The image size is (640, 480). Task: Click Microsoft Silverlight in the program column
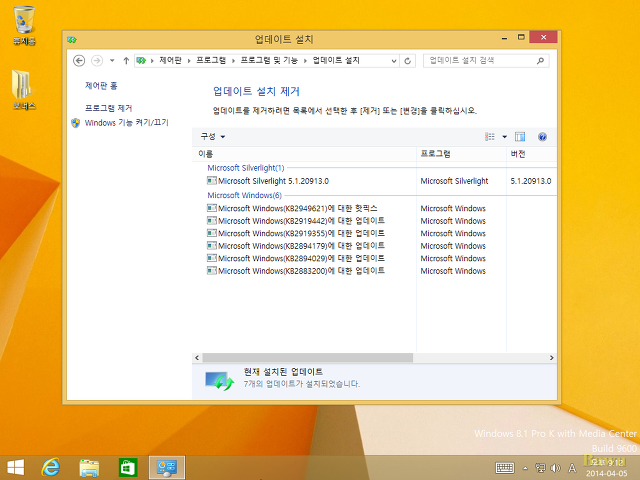454,181
